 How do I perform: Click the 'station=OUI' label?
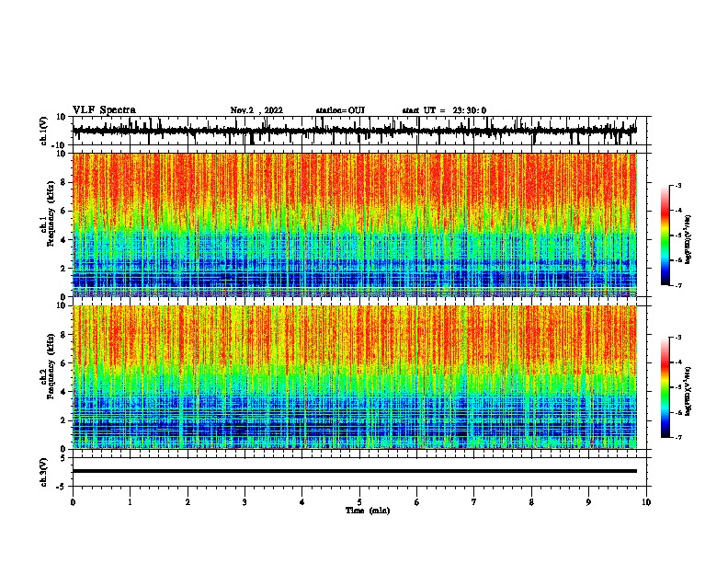[x=340, y=110]
